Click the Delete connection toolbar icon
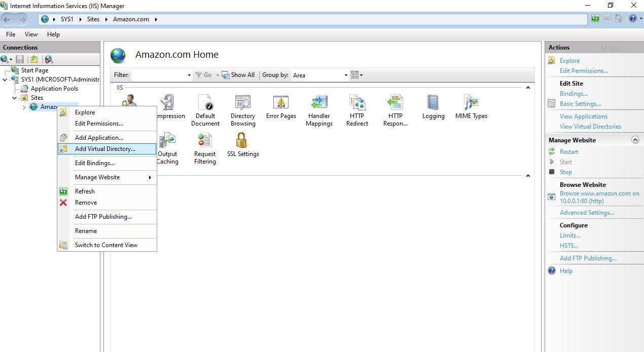 tap(49, 59)
